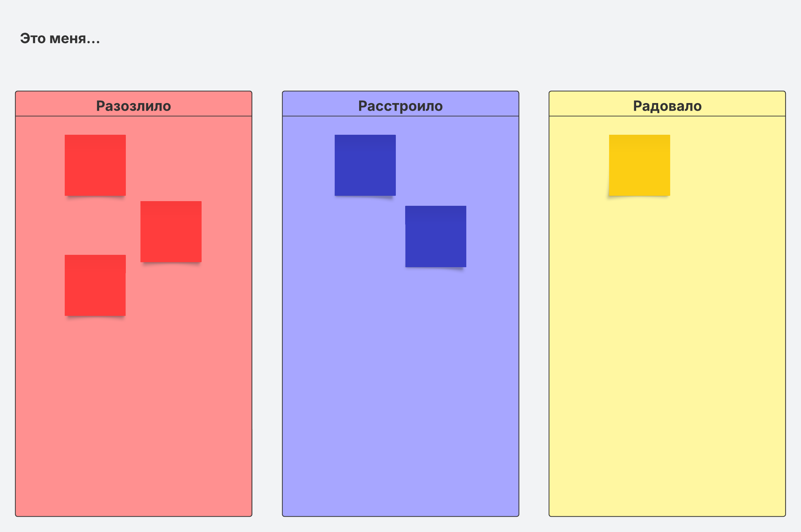Select the "Расстроило" column header

point(400,106)
